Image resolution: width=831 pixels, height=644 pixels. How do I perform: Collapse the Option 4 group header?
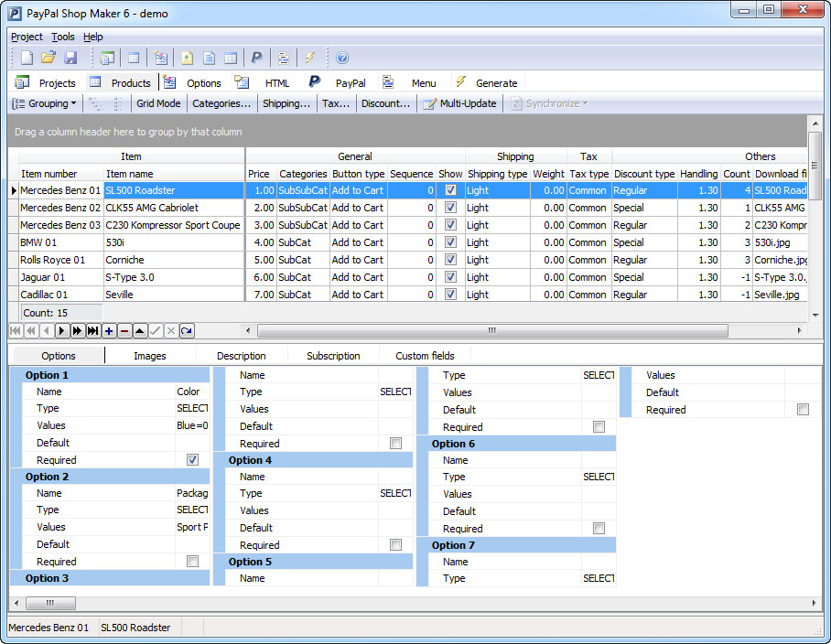coord(313,460)
